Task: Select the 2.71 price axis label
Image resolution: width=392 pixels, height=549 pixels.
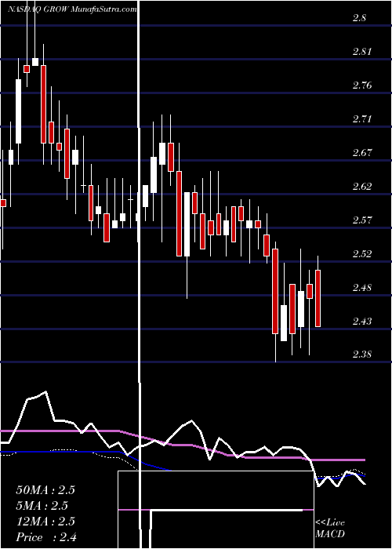Action: tap(361, 119)
